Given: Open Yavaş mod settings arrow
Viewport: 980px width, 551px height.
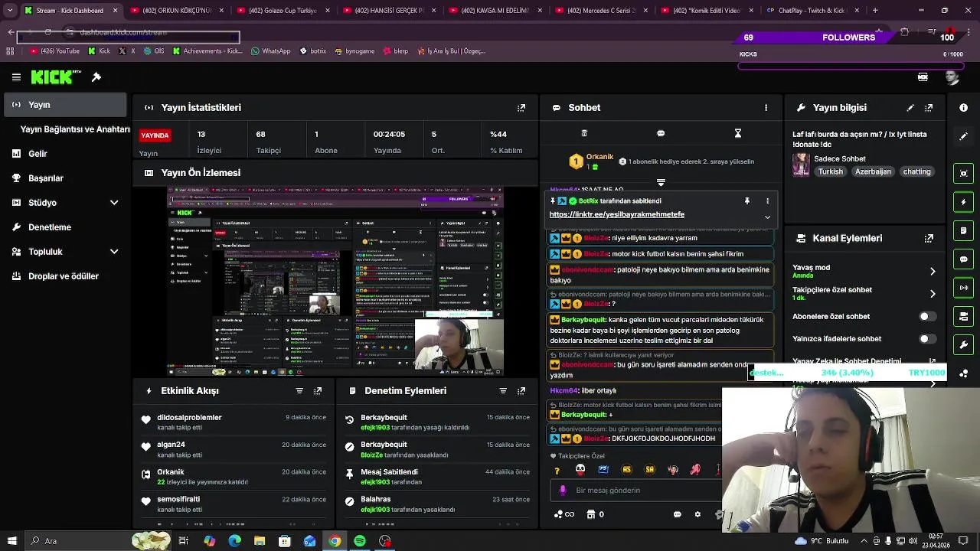Looking at the screenshot, I should coord(933,272).
